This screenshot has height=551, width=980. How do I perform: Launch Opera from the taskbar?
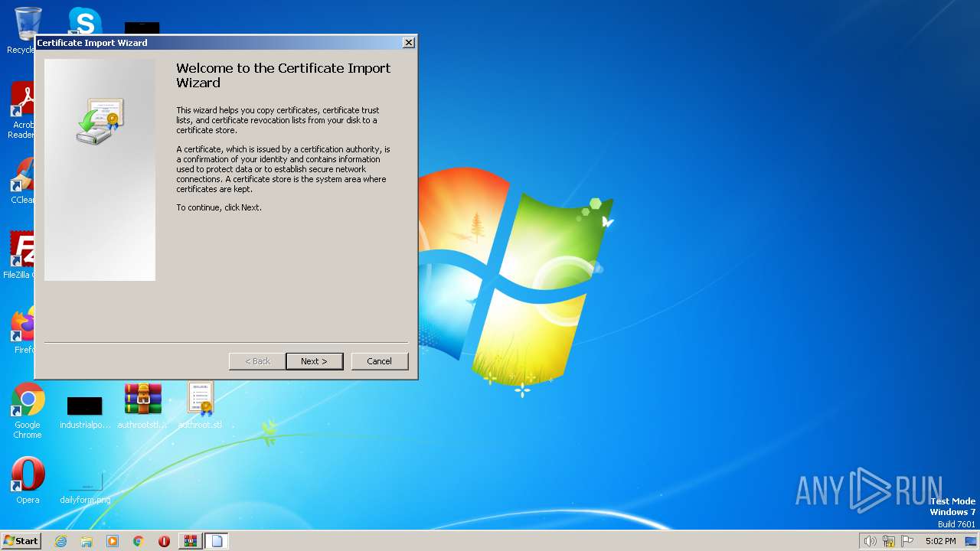164,541
